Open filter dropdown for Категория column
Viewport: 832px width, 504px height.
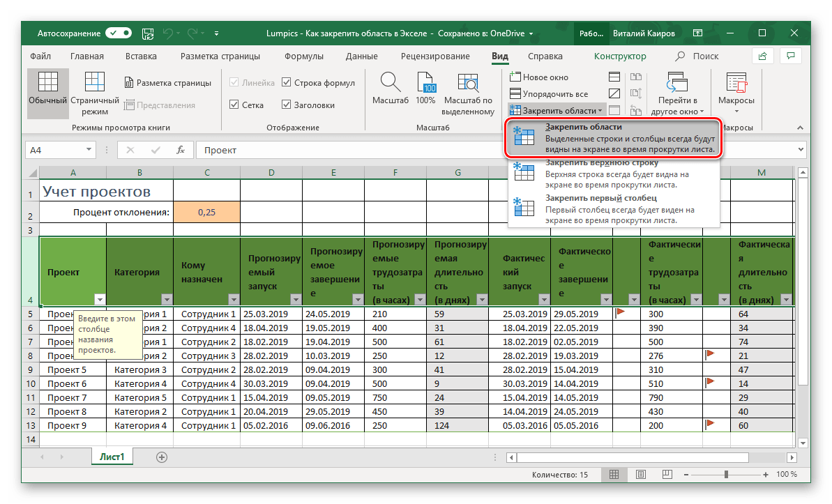click(x=166, y=299)
